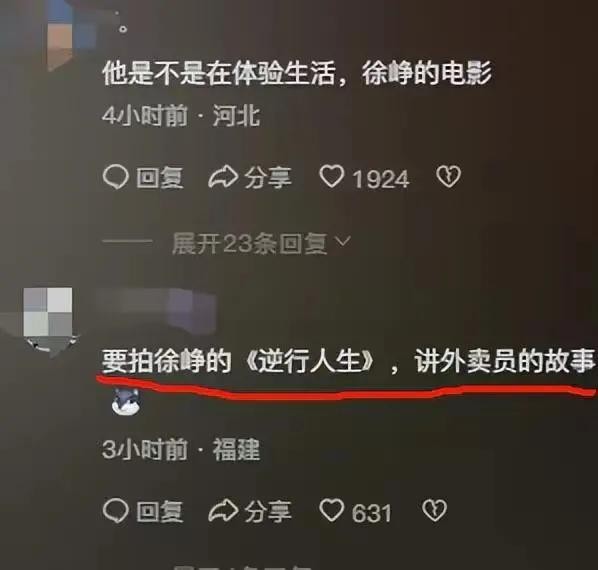Like the comment with 631 likes
This screenshot has width=598, height=570.
coord(331,510)
